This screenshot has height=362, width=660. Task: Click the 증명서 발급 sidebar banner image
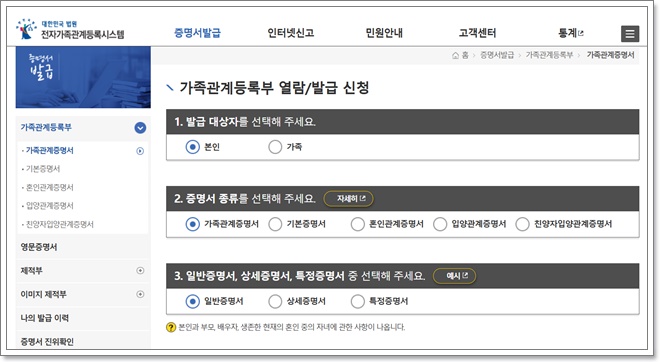point(83,77)
